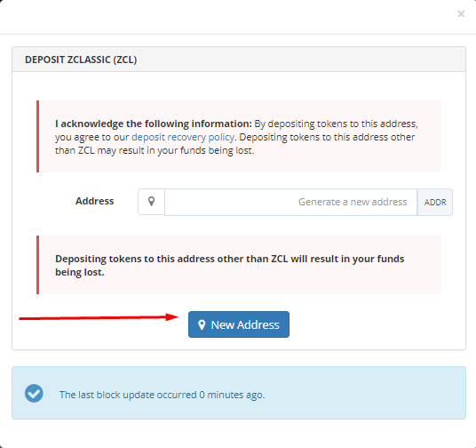The width and height of the screenshot is (476, 448).
Task: Click 'than ZCL may result' sentence text
Action: (108, 150)
